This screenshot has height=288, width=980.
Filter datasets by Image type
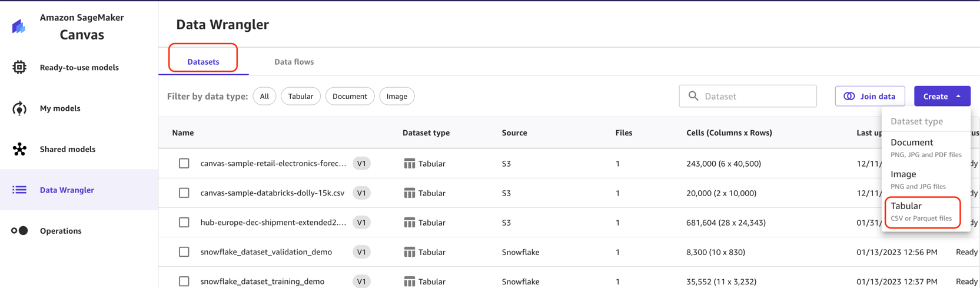pos(397,97)
